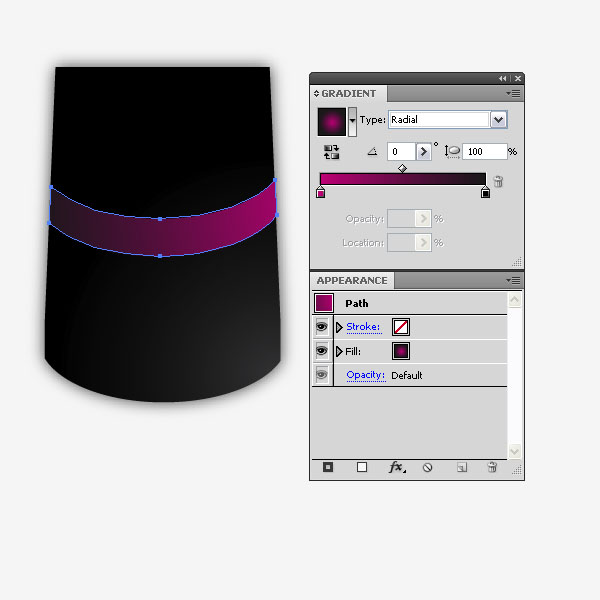
Task: Toggle visibility of the Stroke attribute
Action: click(321, 327)
